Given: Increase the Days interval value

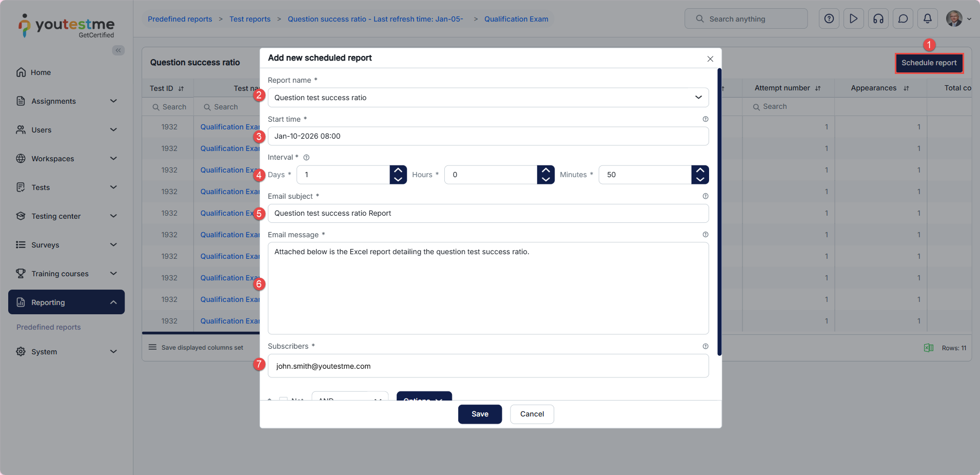Looking at the screenshot, I should point(398,170).
